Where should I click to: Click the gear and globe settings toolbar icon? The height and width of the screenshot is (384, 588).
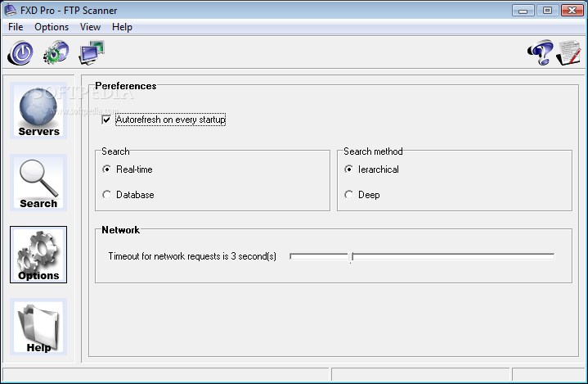(x=56, y=52)
